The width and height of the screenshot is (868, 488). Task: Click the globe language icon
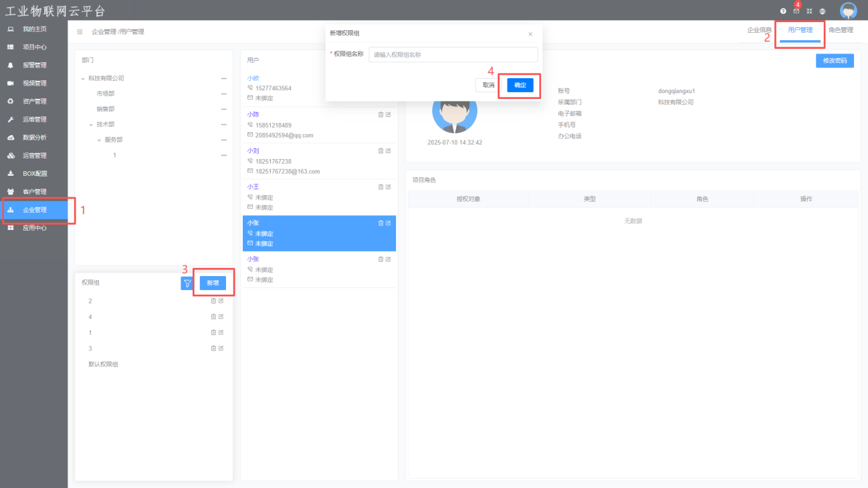coord(822,11)
